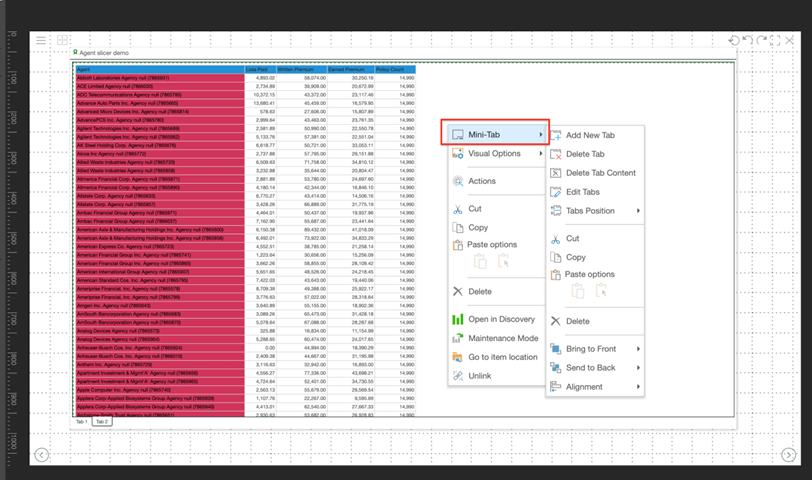The image size is (812, 480).
Task: Click the Bring to Front icon
Action: (556, 349)
